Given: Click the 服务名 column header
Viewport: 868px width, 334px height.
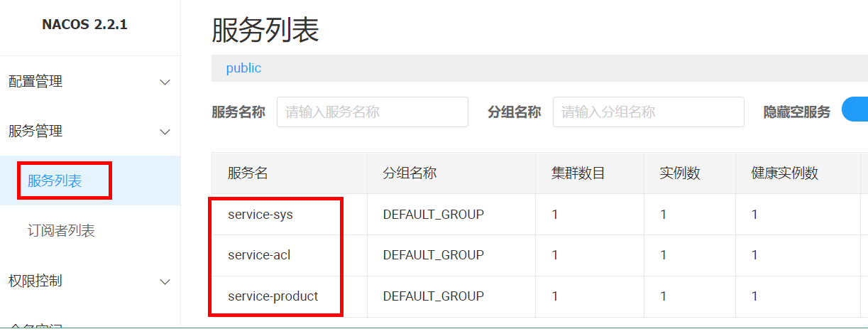Looking at the screenshot, I should tap(248, 173).
